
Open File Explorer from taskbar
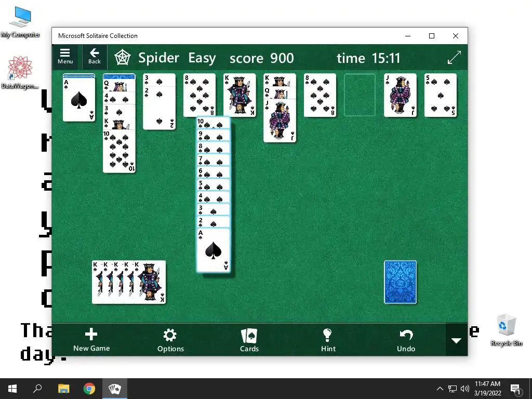(63, 389)
